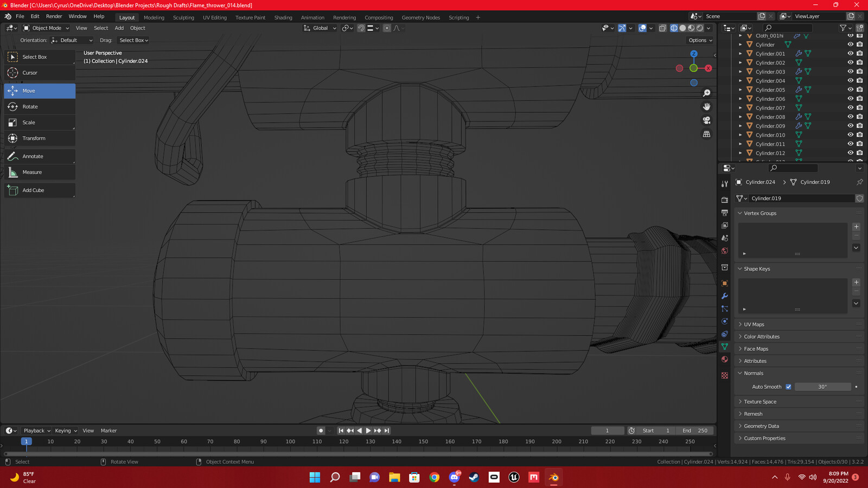Select the Cursor tool
Image resolution: width=868 pixels, height=488 pixels.
pyautogui.click(x=40, y=73)
